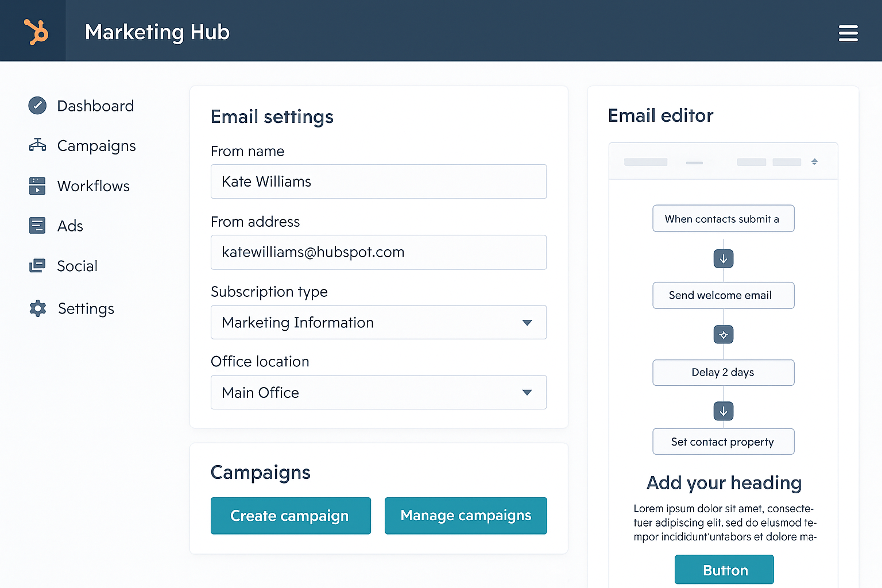Click the Social sidebar icon
The height and width of the screenshot is (588, 882).
(x=37, y=265)
